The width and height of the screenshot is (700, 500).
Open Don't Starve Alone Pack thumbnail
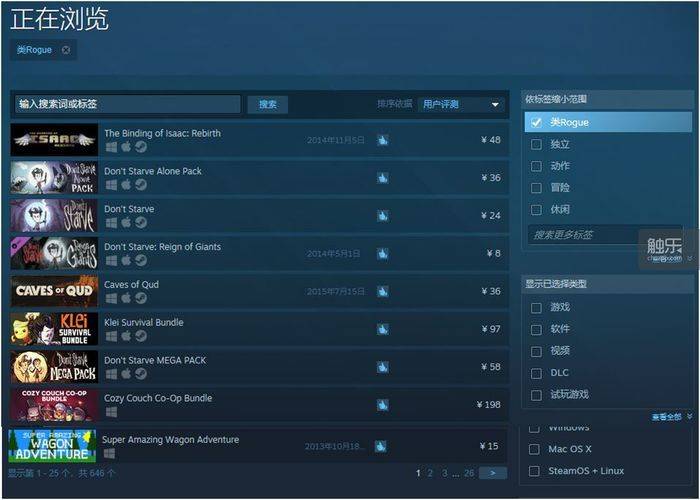[x=54, y=178]
